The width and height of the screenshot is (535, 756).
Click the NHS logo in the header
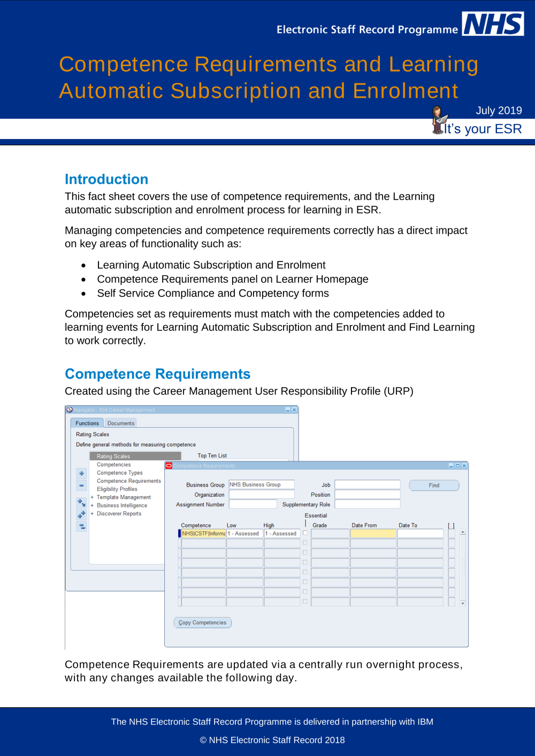(x=493, y=24)
